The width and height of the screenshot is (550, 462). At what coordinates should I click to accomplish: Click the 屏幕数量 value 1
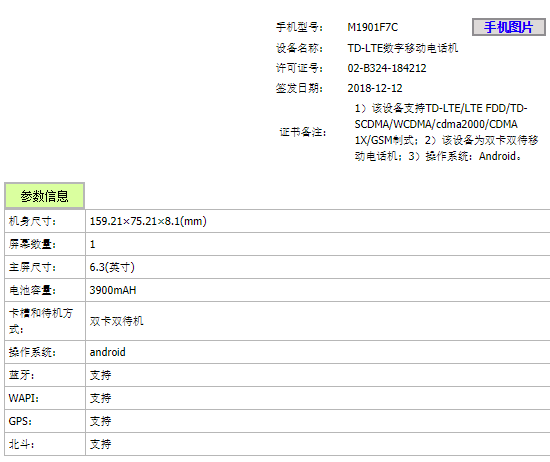tap(92, 244)
